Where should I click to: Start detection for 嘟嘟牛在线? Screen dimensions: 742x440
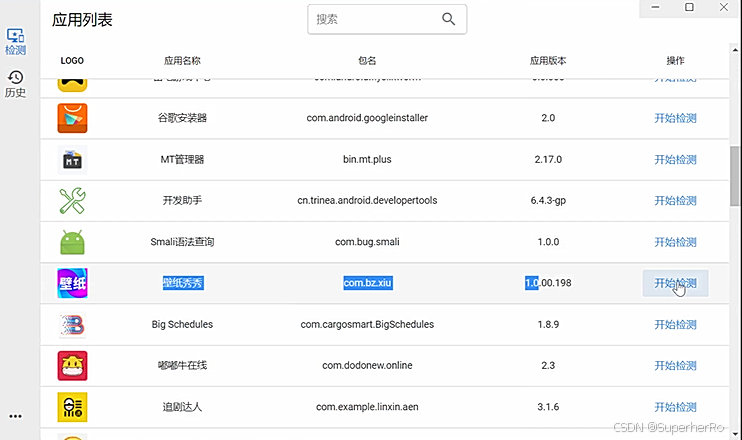click(x=675, y=366)
